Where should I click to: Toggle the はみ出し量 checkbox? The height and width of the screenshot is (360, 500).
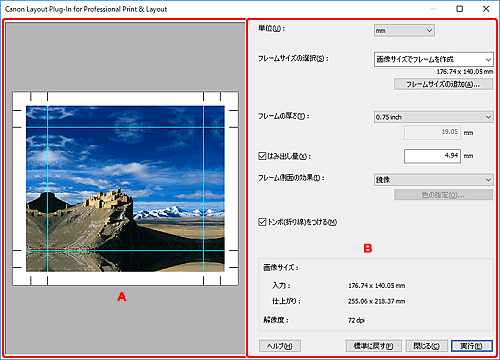[262, 156]
